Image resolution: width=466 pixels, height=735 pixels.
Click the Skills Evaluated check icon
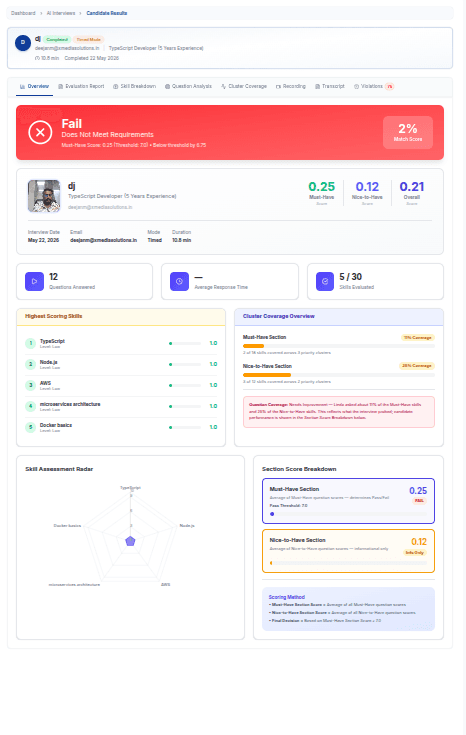(x=325, y=281)
